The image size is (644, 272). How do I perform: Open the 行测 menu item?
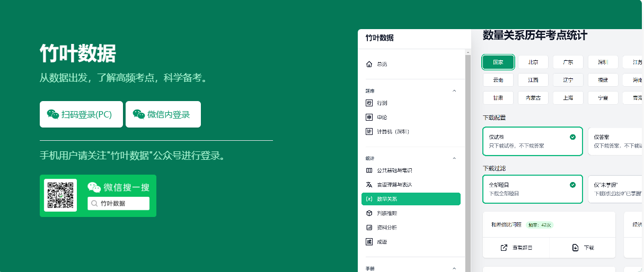[411, 103]
